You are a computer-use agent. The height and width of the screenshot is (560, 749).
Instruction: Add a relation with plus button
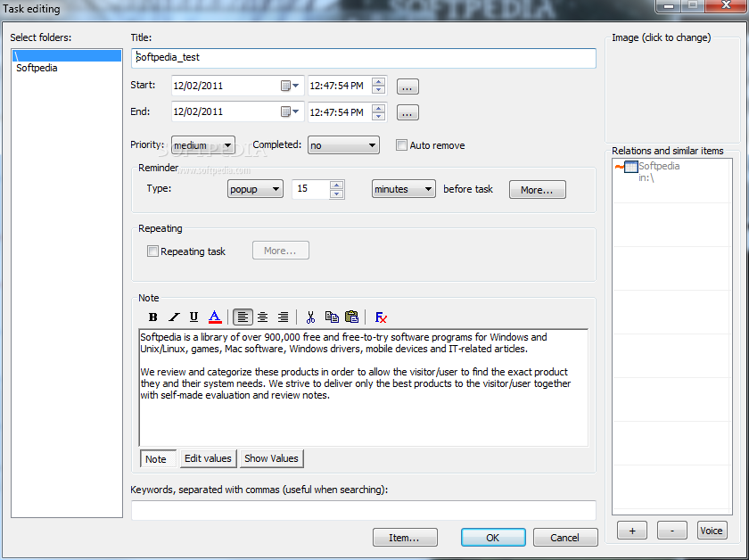click(x=632, y=531)
